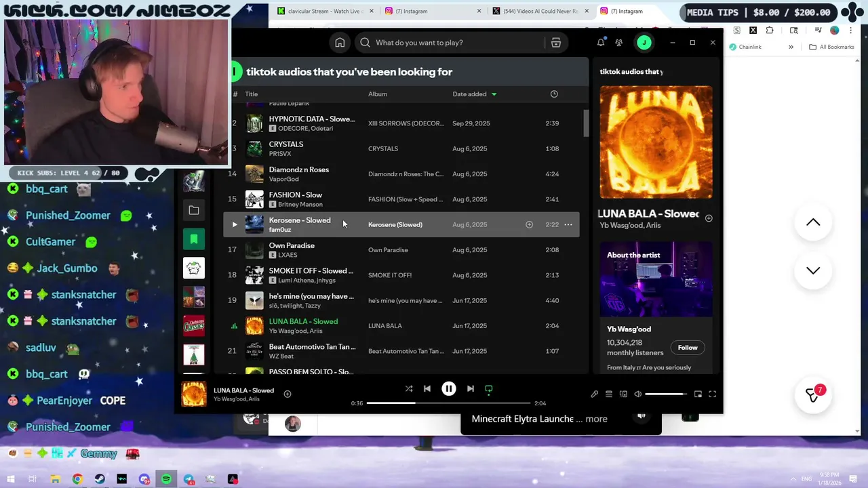
Task: Adjust the Spotify volume slider
Action: point(666,394)
